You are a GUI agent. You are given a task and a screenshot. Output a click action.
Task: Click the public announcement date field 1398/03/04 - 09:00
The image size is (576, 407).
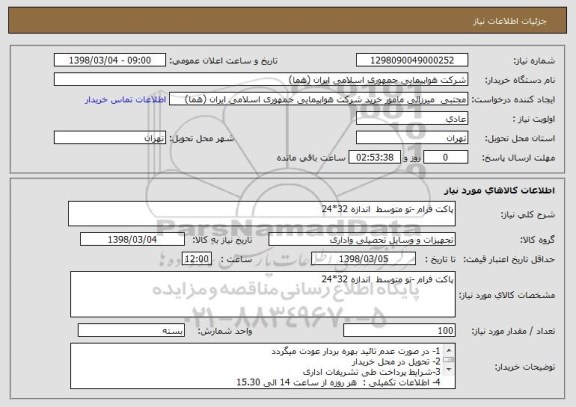tap(110, 60)
